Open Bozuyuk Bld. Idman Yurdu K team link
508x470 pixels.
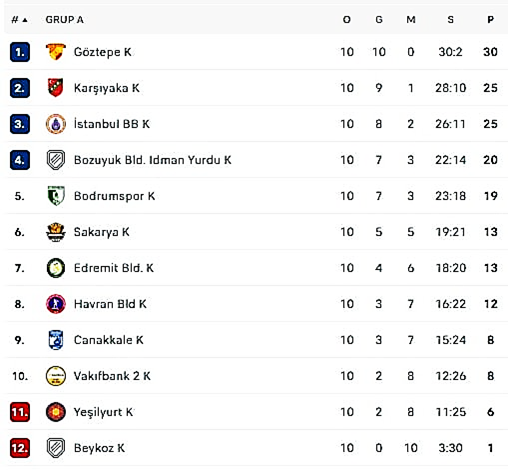tap(152, 160)
